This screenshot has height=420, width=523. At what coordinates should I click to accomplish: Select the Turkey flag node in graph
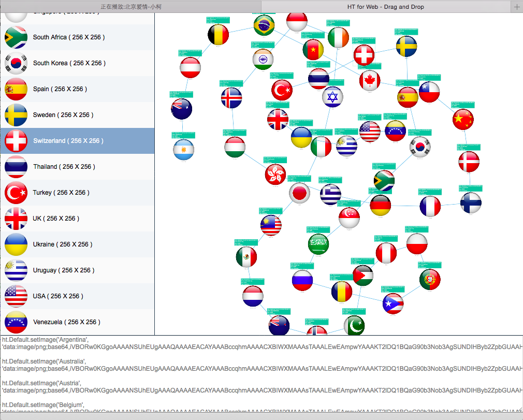(282, 90)
